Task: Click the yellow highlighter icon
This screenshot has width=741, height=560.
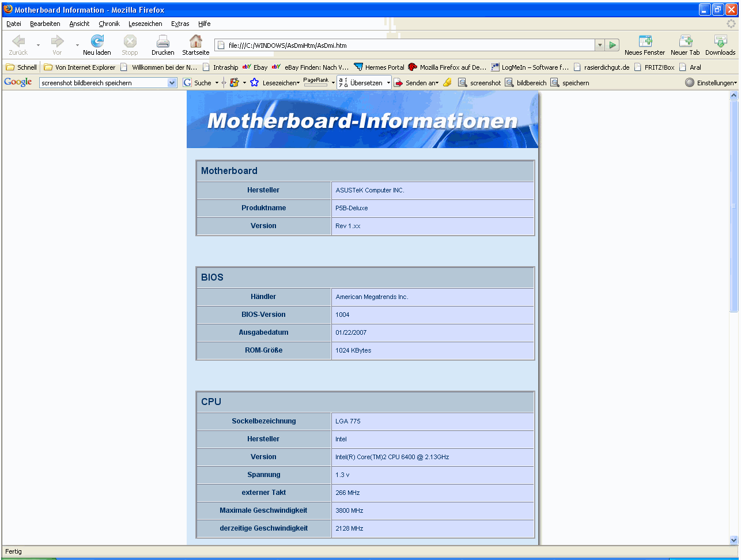Action: pos(447,83)
